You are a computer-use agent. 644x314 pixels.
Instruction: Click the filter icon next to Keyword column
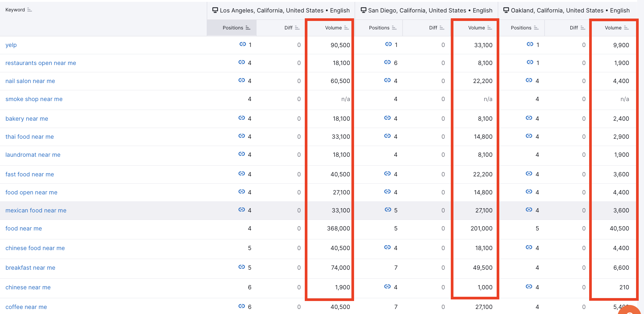(x=31, y=9)
